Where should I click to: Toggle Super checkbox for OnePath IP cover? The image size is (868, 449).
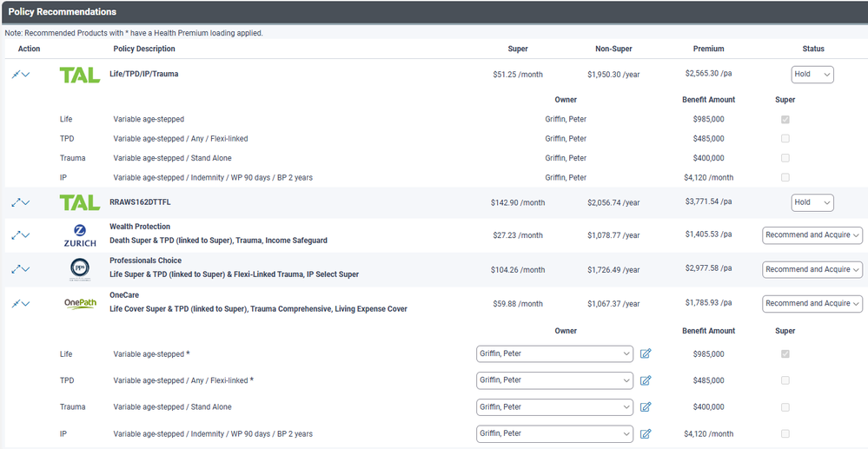(x=785, y=434)
